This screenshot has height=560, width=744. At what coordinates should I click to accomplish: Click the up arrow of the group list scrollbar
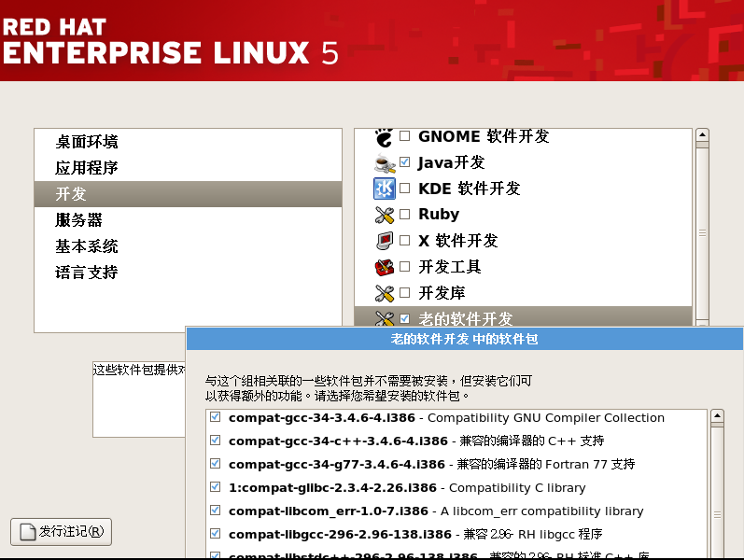(702, 134)
